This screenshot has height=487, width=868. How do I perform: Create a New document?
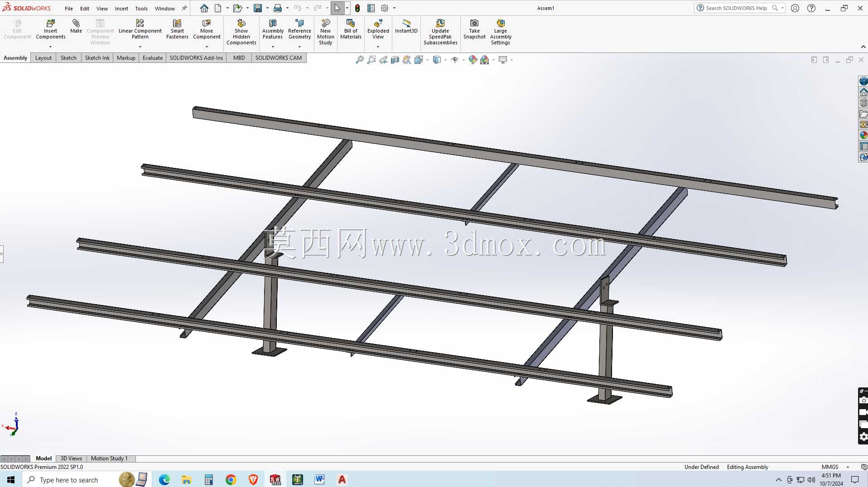pyautogui.click(x=218, y=8)
